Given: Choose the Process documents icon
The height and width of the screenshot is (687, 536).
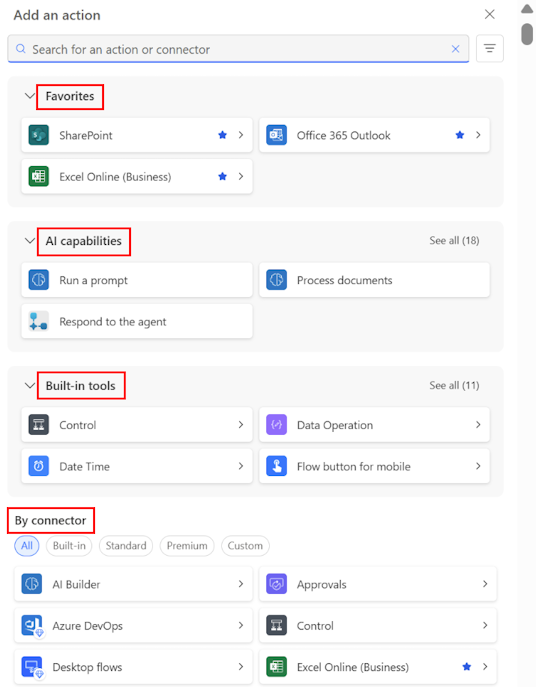Looking at the screenshot, I should click(x=277, y=280).
